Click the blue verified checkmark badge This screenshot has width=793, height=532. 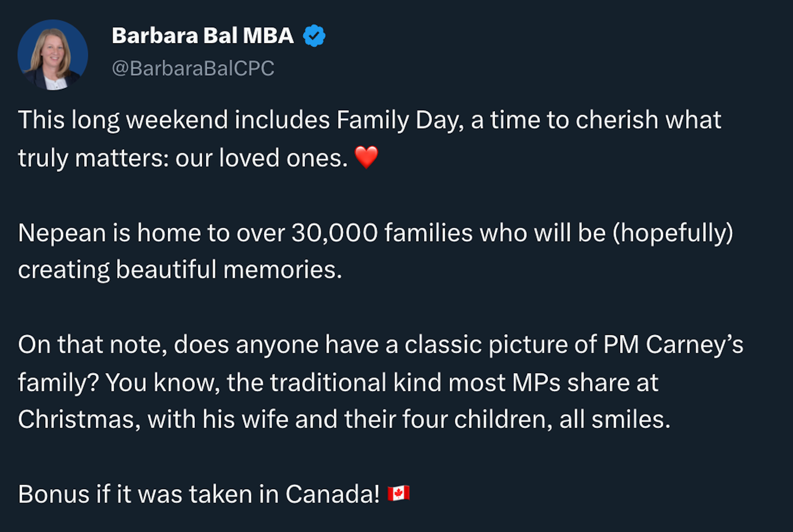click(314, 36)
